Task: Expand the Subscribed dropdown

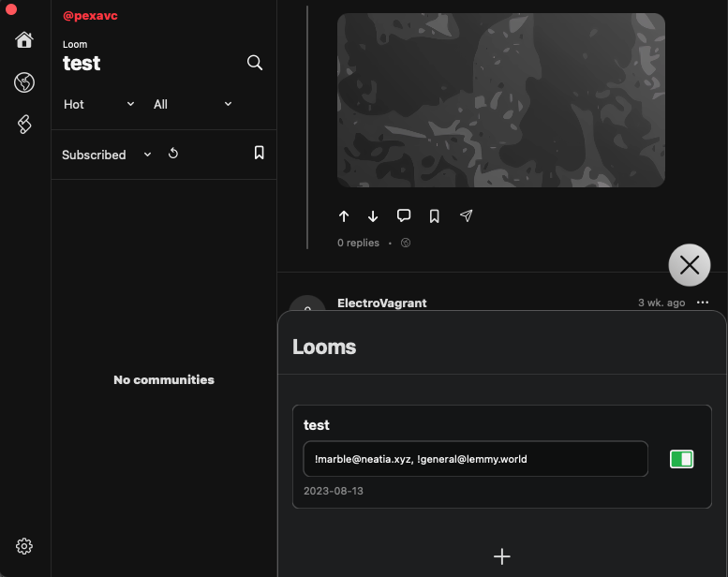Action: [x=107, y=155]
